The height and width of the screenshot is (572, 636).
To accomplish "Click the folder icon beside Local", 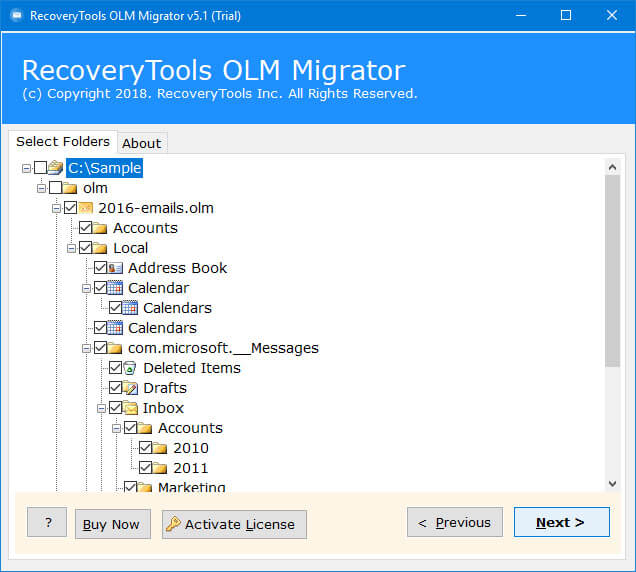I will click(x=100, y=248).
